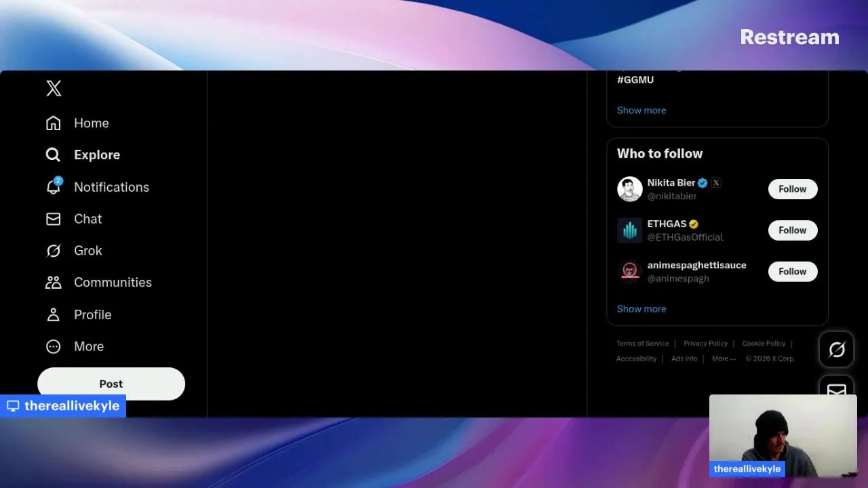Image resolution: width=868 pixels, height=488 pixels.
Task: Open the Profile person icon
Action: tap(53, 314)
